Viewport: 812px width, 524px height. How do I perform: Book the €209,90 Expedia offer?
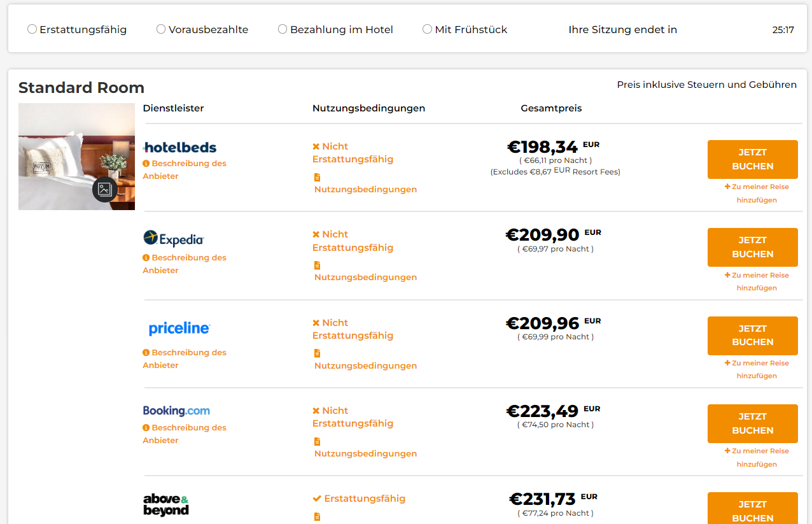[752, 247]
